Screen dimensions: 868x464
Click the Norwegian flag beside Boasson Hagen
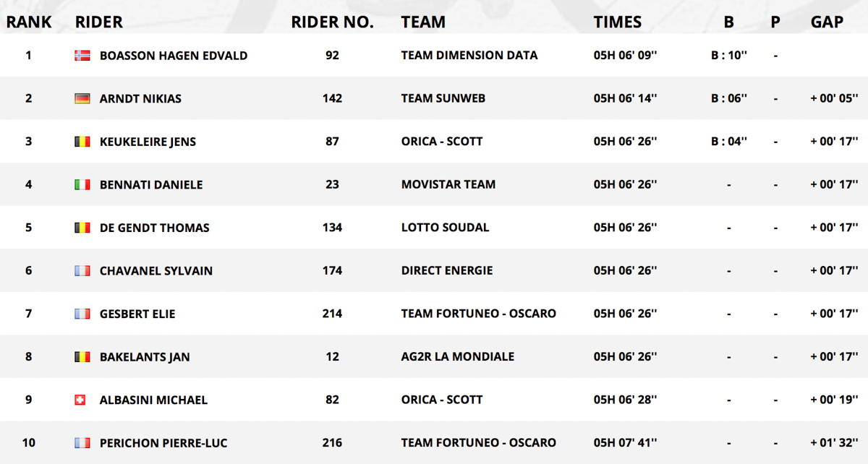pyautogui.click(x=82, y=56)
